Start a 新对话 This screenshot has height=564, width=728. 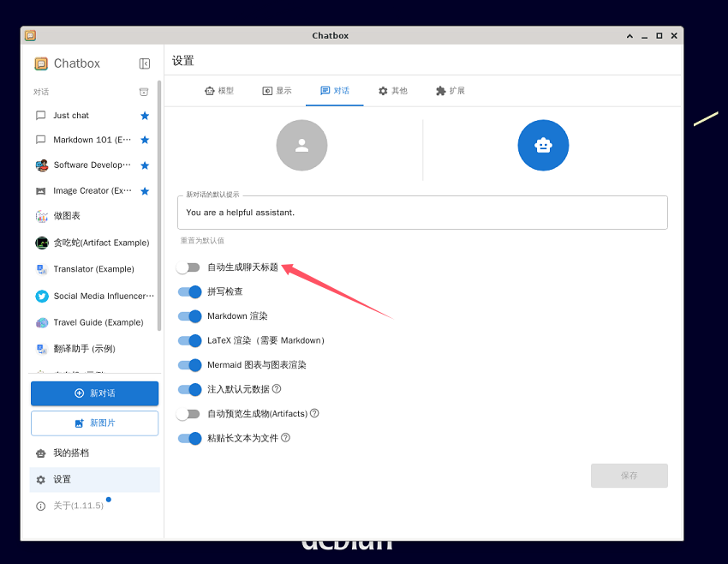(x=95, y=393)
